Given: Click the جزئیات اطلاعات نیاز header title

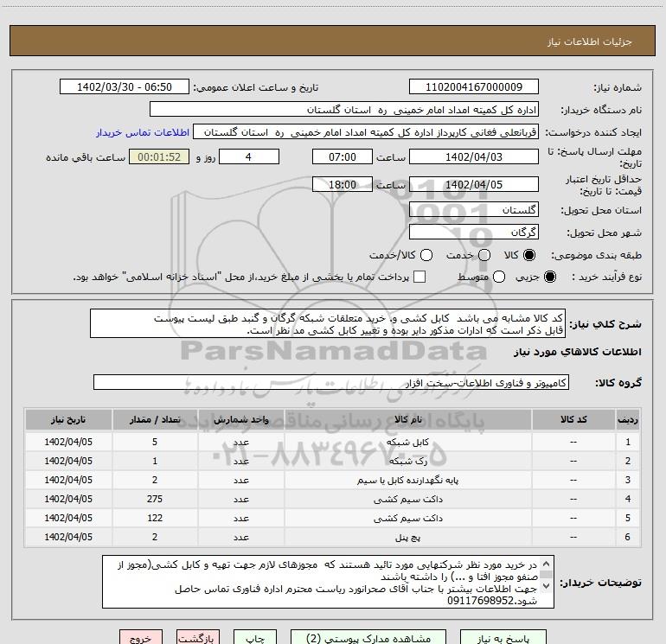Looking at the screenshot, I should click(x=590, y=41).
